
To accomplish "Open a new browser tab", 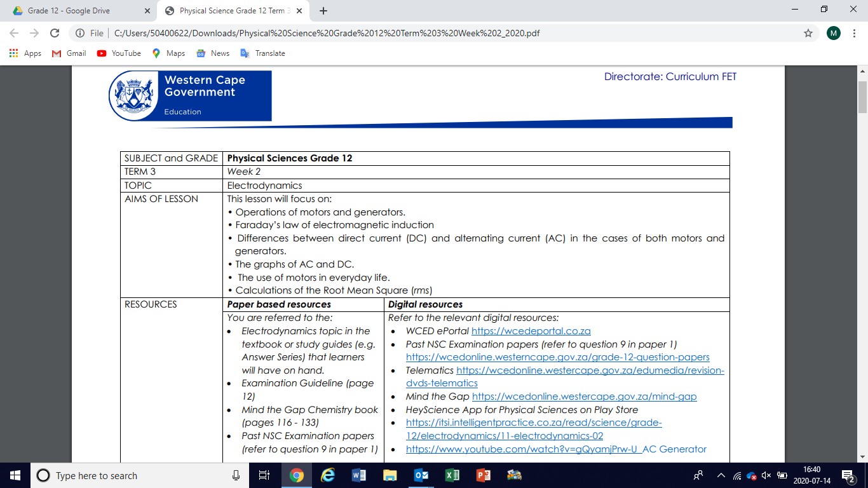I will [323, 11].
